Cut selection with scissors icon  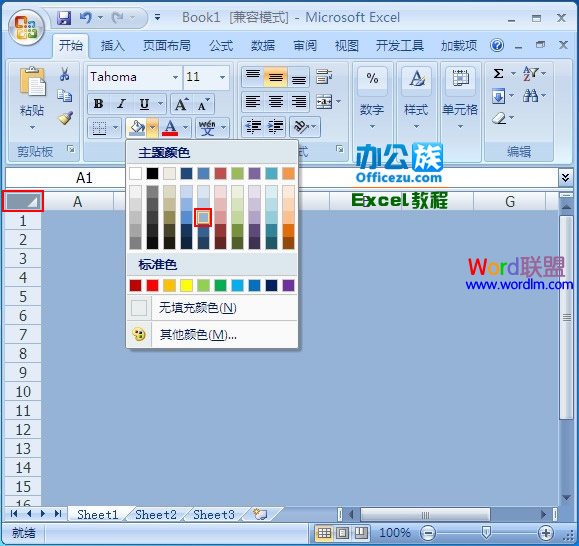click(64, 74)
